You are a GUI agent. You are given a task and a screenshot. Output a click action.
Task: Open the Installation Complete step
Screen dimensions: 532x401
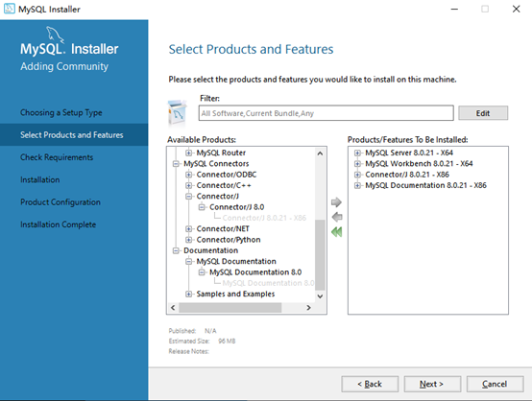click(x=58, y=224)
